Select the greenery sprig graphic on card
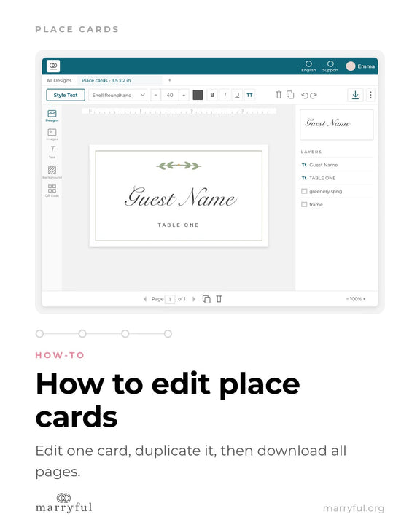Screen dimensions: 420x525 tap(179, 166)
